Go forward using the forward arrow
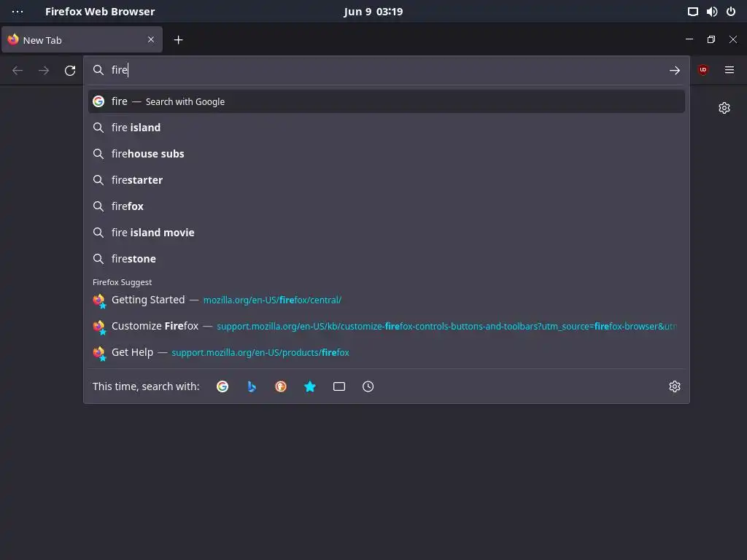 tap(44, 71)
